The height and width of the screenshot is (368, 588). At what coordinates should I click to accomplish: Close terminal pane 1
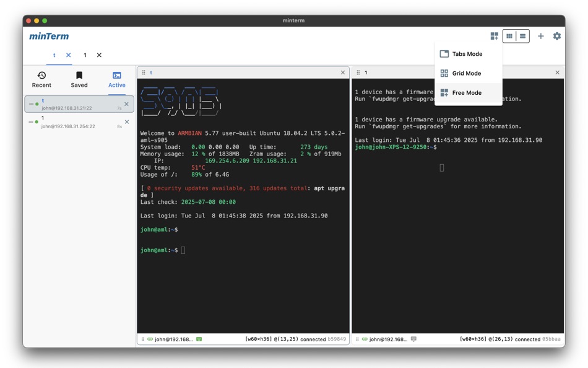pyautogui.click(x=557, y=72)
